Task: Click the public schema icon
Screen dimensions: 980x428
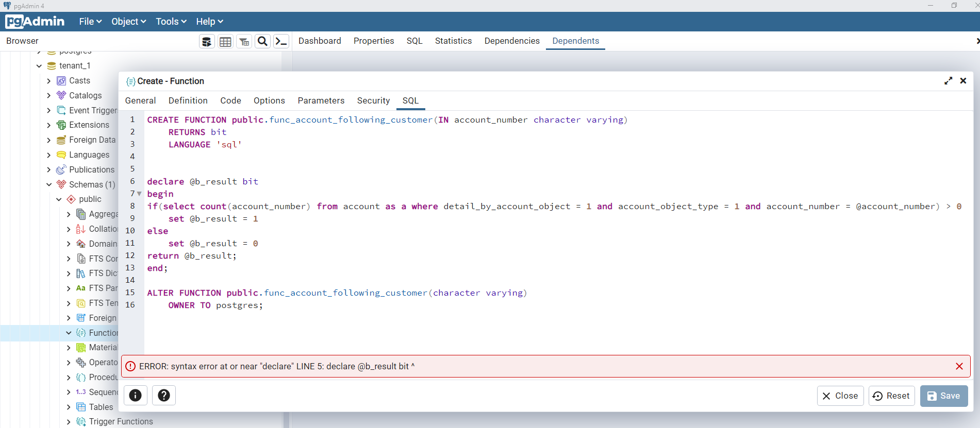Action: [71, 199]
